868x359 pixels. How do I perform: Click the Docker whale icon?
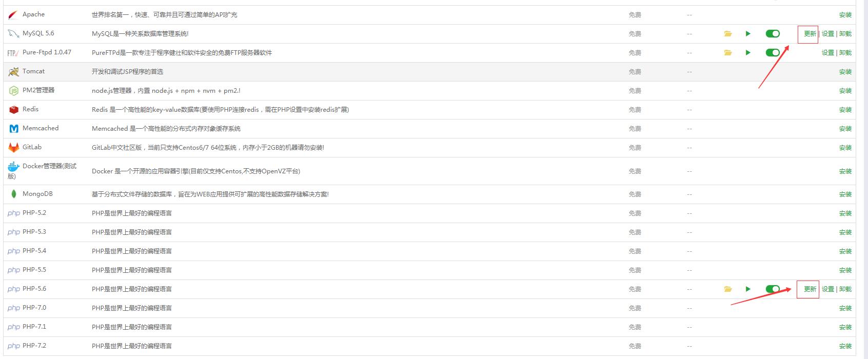(14, 167)
